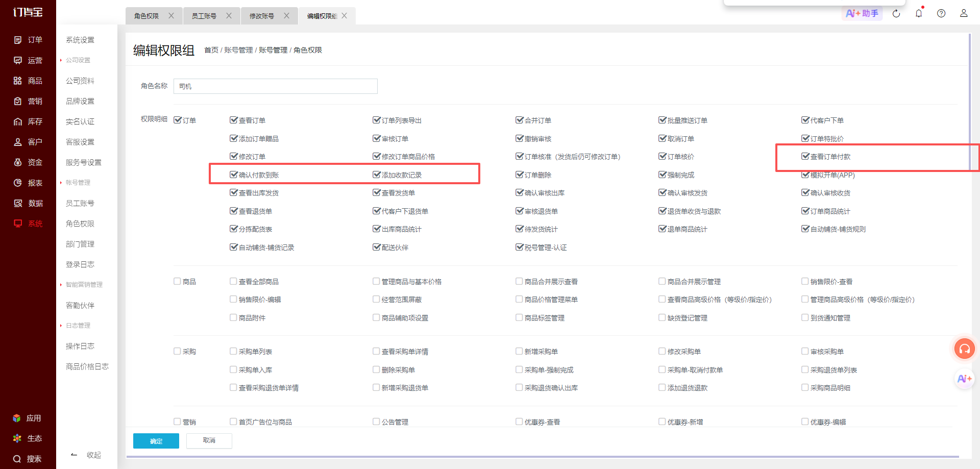Open 角色权限 in the submenu
Image resolution: width=980 pixels, height=469 pixels.
pyautogui.click(x=80, y=224)
